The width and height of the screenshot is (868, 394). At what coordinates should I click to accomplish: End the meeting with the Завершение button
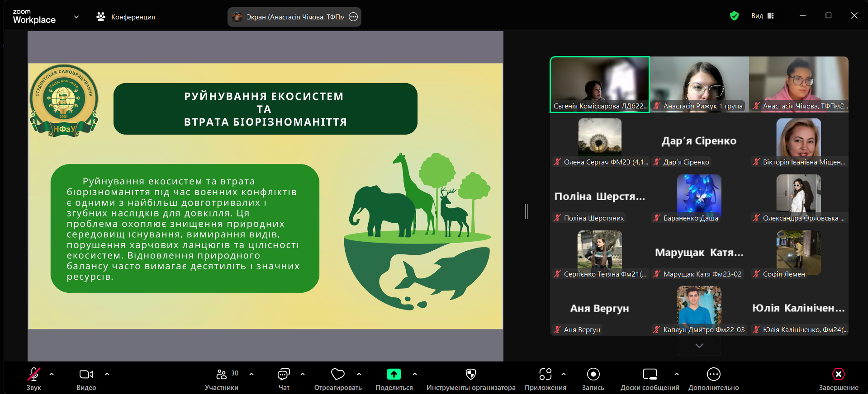tap(839, 379)
